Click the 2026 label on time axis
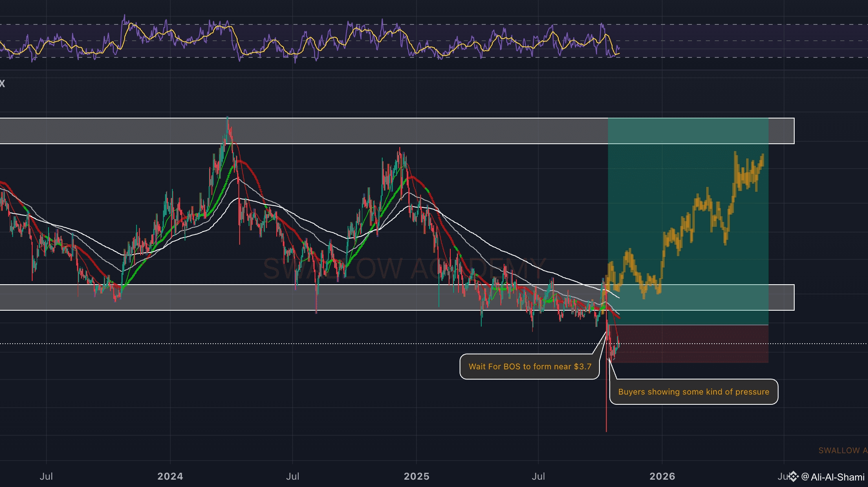The height and width of the screenshot is (487, 868). pos(662,476)
